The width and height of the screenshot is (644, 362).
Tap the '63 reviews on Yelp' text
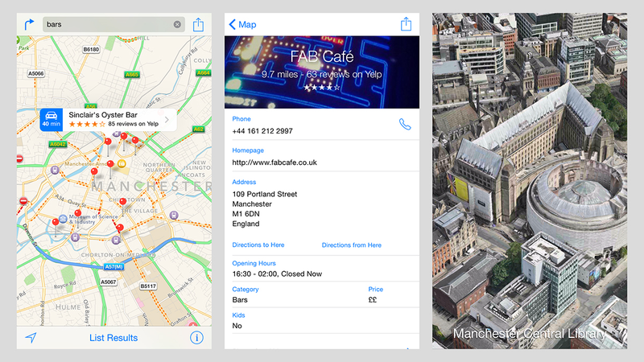[345, 74]
